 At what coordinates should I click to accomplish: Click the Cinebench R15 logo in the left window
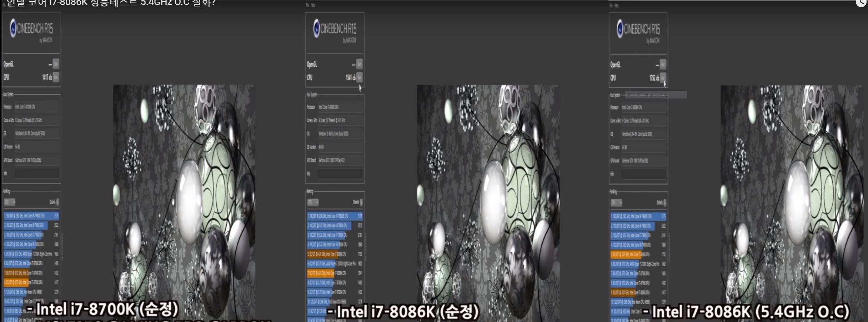tap(31, 30)
